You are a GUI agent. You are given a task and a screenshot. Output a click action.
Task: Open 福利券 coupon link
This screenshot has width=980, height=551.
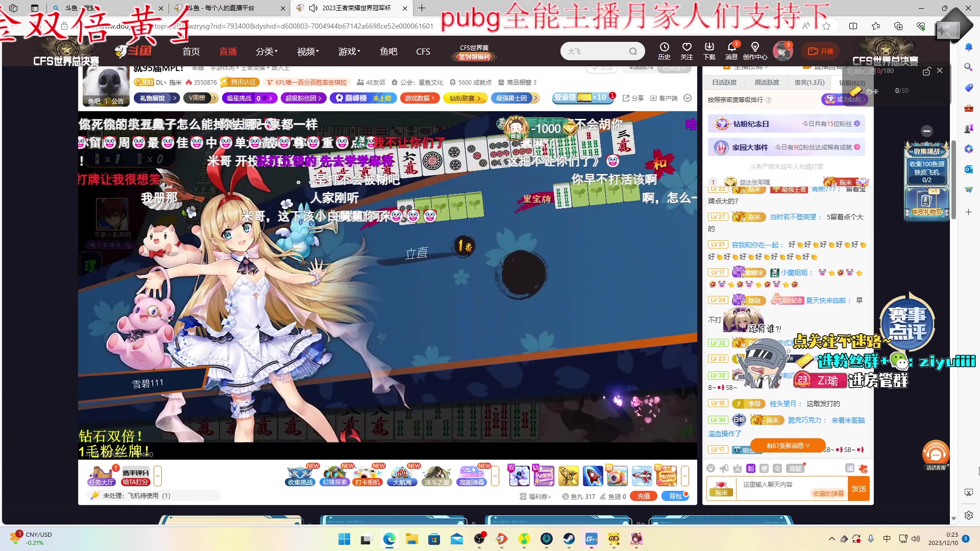click(x=535, y=496)
